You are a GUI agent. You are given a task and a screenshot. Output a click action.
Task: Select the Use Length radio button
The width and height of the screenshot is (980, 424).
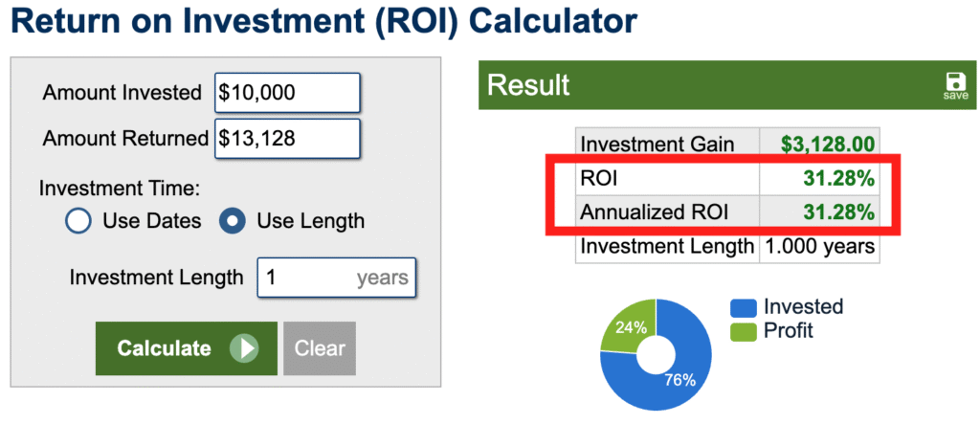coord(232,221)
